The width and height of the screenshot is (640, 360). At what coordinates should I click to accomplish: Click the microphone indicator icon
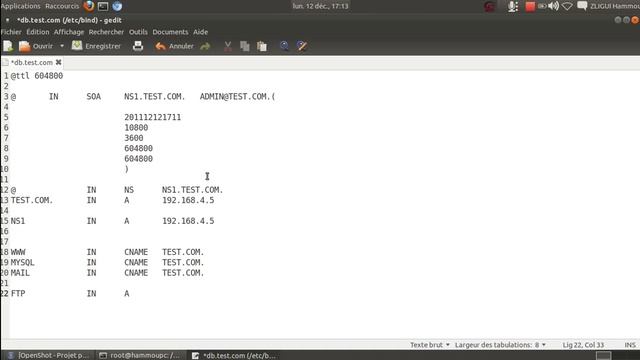point(513,6)
